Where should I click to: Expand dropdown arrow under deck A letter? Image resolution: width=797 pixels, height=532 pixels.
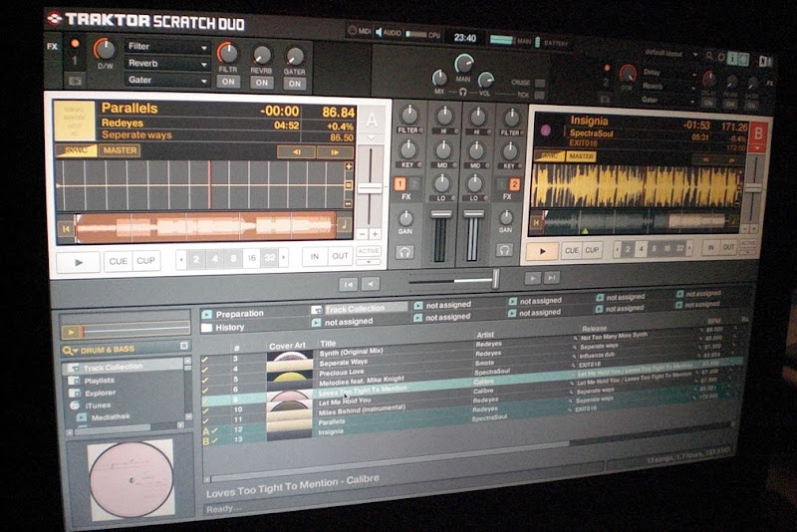(371, 137)
